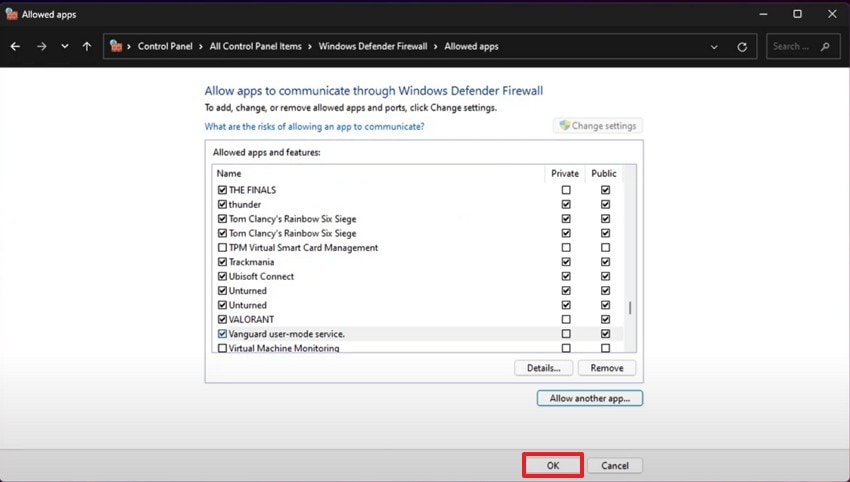Click the Search Control Panel field
Viewport: 850px width, 482px height.
pos(794,46)
